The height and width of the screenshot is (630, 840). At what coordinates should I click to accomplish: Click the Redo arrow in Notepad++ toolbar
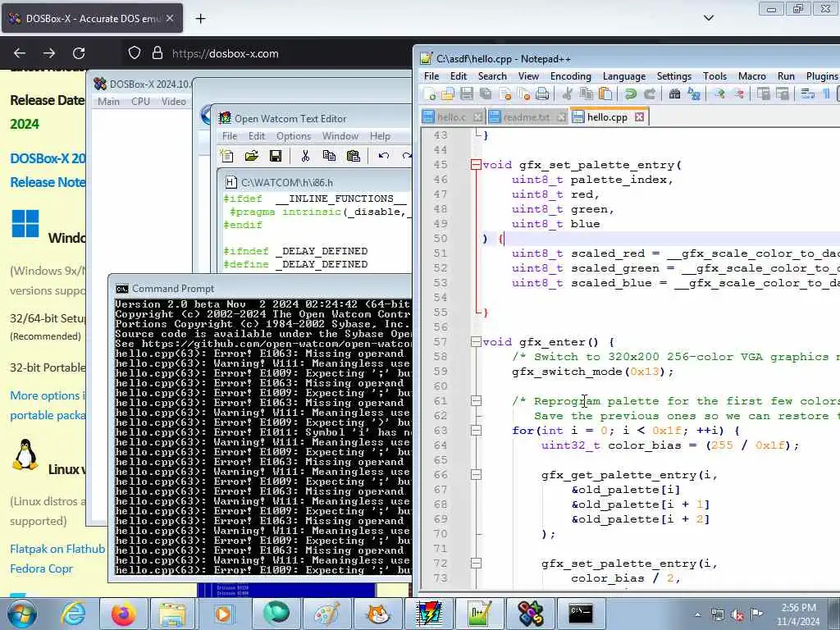tap(650, 94)
